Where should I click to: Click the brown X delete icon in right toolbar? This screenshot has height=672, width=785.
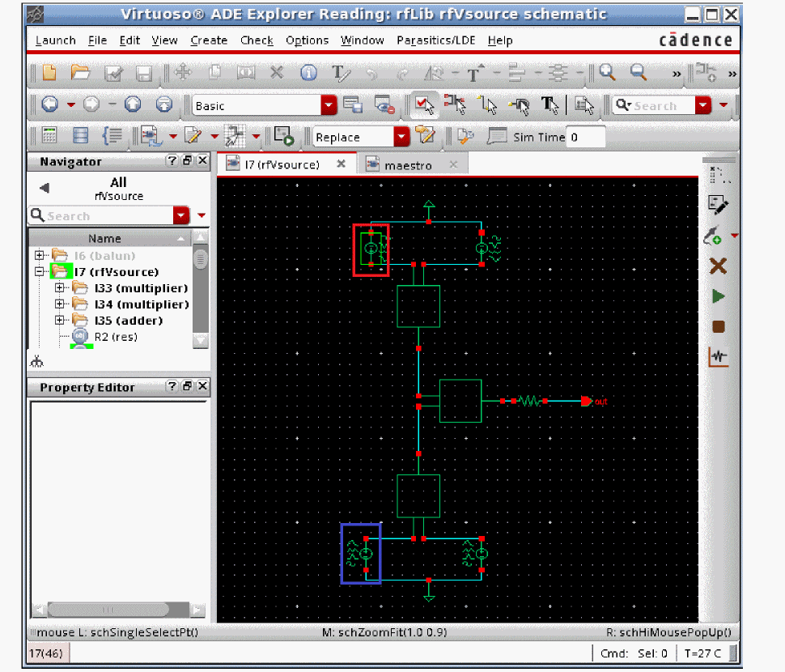pyautogui.click(x=718, y=266)
